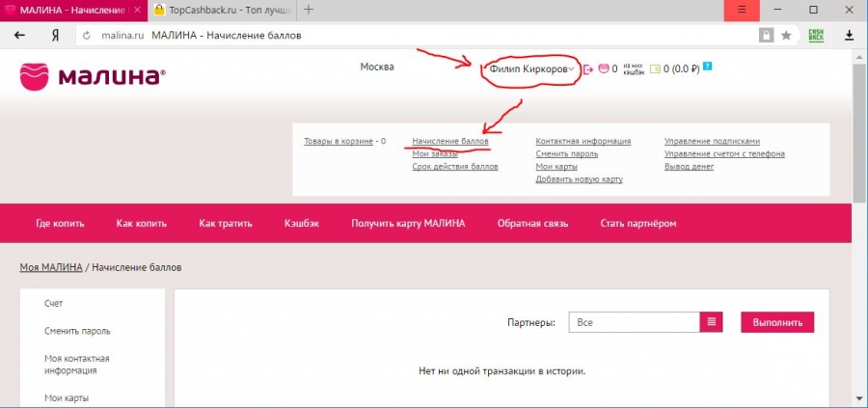Click the padlock icon in address bar
This screenshot has width=868, height=408.
point(766,36)
